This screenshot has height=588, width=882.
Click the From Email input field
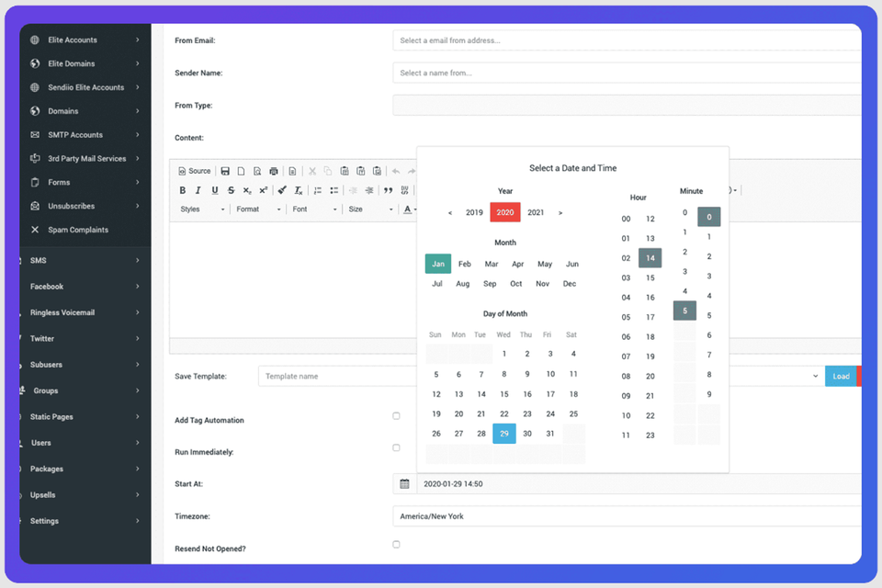point(627,40)
